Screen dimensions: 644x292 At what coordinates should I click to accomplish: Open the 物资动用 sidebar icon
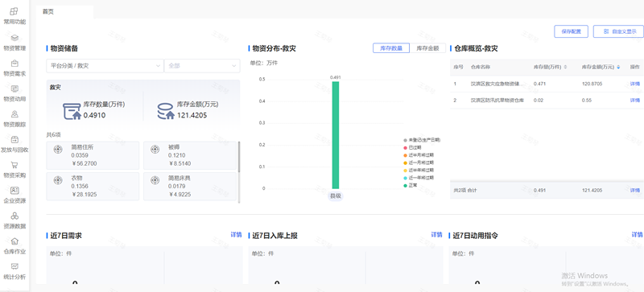pyautogui.click(x=14, y=88)
